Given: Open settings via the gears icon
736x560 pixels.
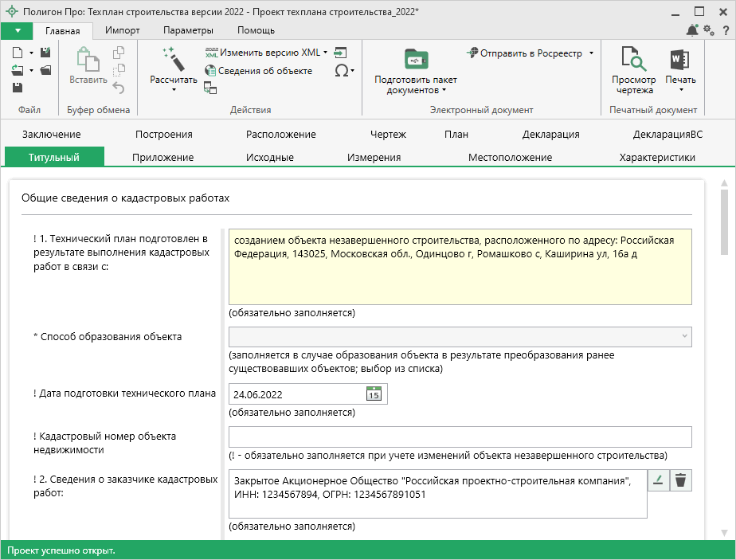Looking at the screenshot, I should click(x=709, y=30).
